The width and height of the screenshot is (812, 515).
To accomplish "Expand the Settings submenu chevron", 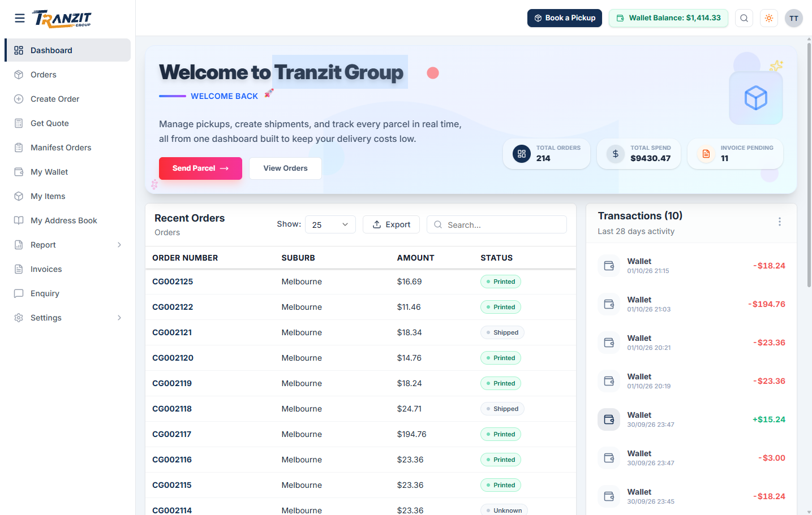I will [119, 318].
